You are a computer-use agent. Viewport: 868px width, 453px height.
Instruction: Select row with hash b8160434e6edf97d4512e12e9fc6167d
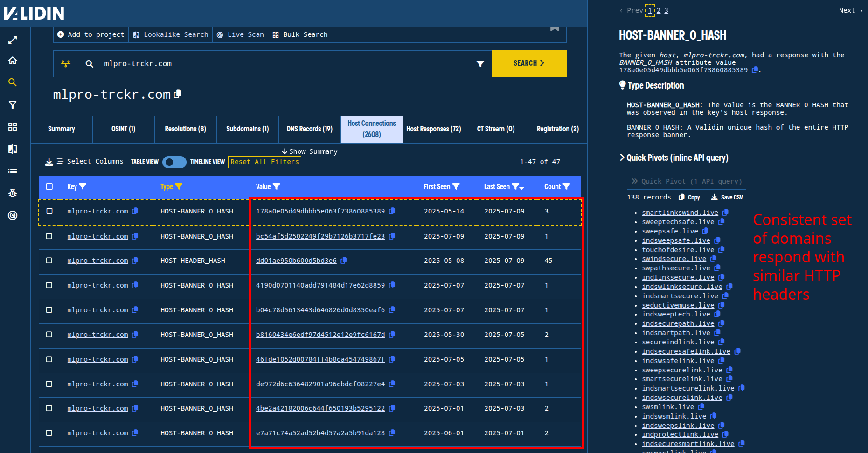coord(49,335)
